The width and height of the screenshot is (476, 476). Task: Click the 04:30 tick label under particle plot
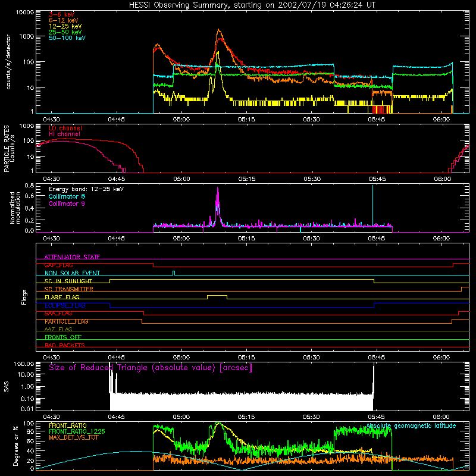pyautogui.click(x=51, y=179)
